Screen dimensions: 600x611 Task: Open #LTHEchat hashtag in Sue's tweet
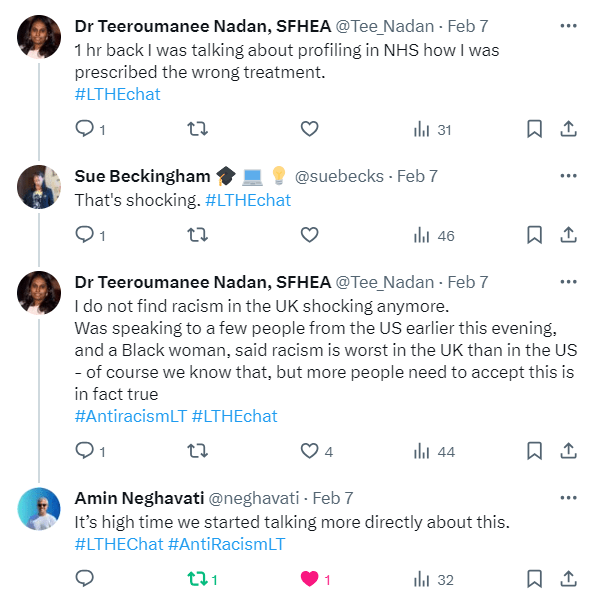click(x=248, y=200)
